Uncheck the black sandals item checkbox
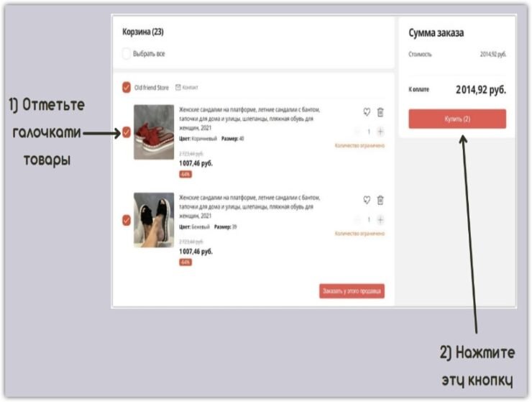 (x=127, y=220)
